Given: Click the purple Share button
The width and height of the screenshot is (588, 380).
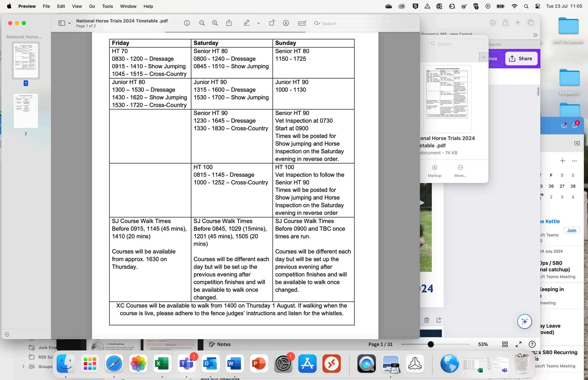Looking at the screenshot, I should 521,59.
